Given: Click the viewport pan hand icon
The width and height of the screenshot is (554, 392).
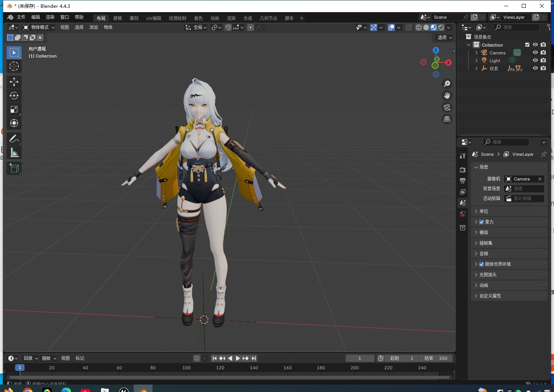Looking at the screenshot, I should point(447,96).
